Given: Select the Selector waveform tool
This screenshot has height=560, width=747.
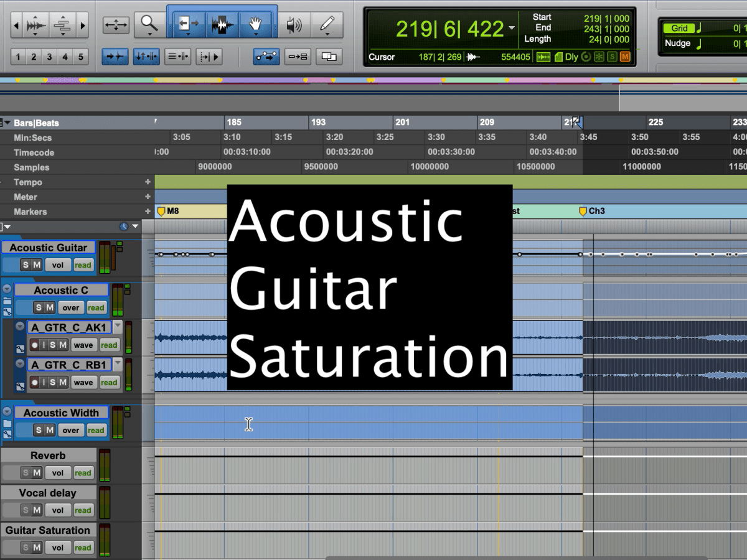Looking at the screenshot, I should click(222, 25).
